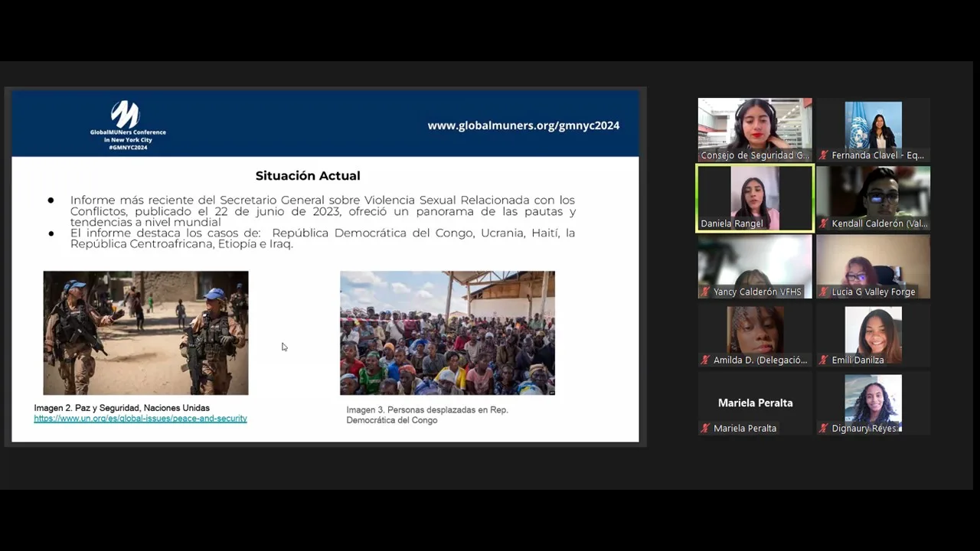980x551 pixels.
Task: Click Yancy Calderón VFHS muted mic icon
Action: click(x=705, y=292)
